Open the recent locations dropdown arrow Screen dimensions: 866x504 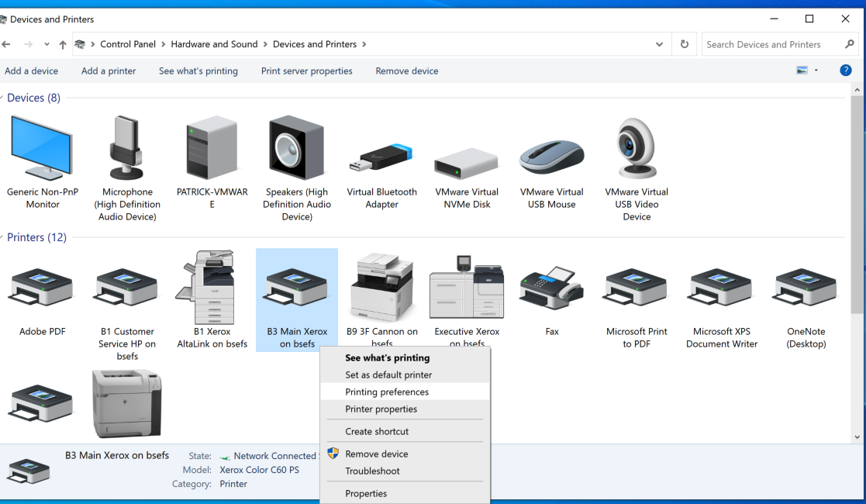click(x=47, y=44)
